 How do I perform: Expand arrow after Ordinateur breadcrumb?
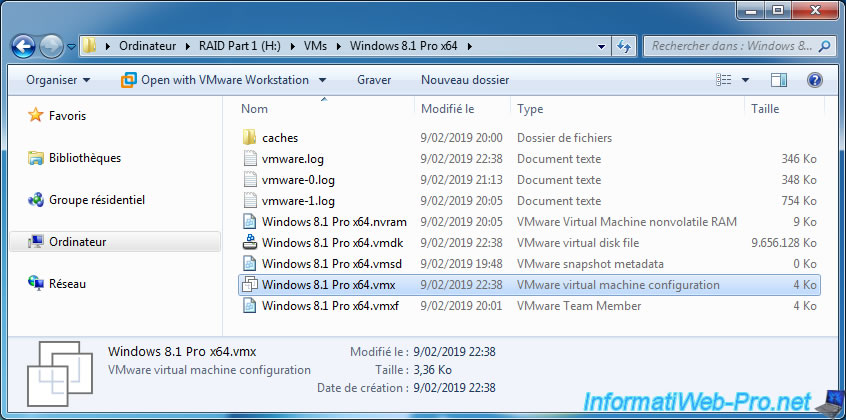point(187,46)
